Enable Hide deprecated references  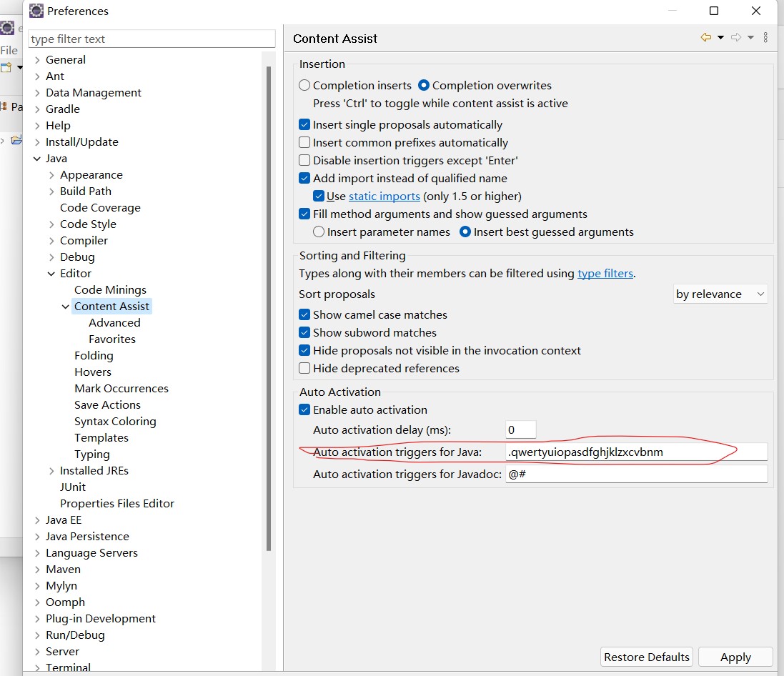(x=304, y=369)
